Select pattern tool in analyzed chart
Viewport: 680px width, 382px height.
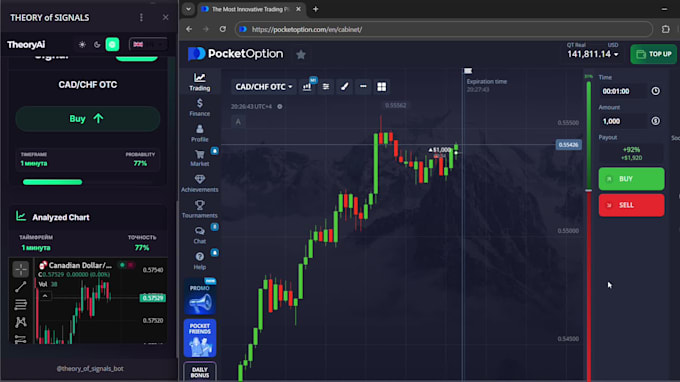click(20, 322)
